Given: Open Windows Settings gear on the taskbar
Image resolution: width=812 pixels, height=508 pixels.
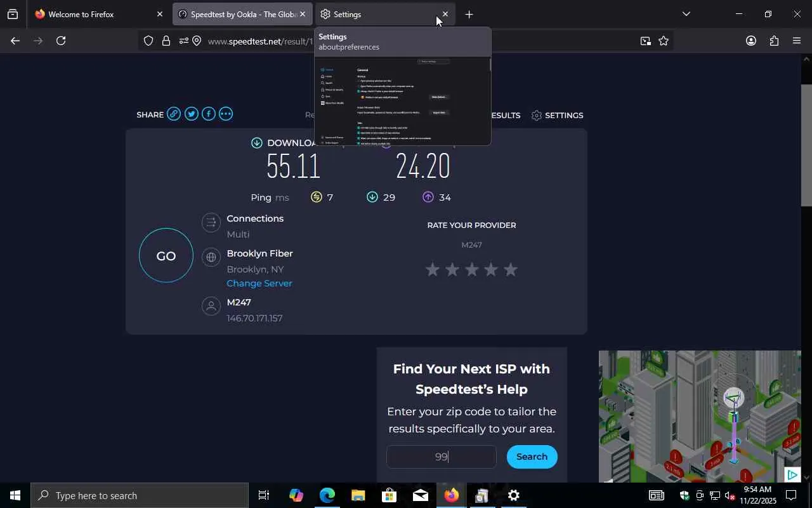Looking at the screenshot, I should coord(514,495).
